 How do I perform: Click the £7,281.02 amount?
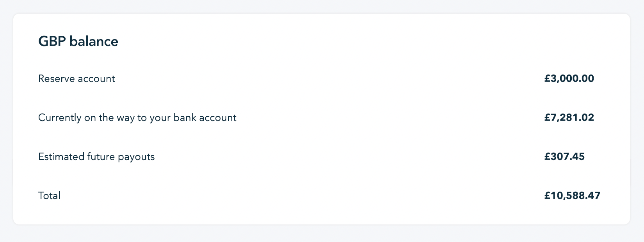click(569, 118)
